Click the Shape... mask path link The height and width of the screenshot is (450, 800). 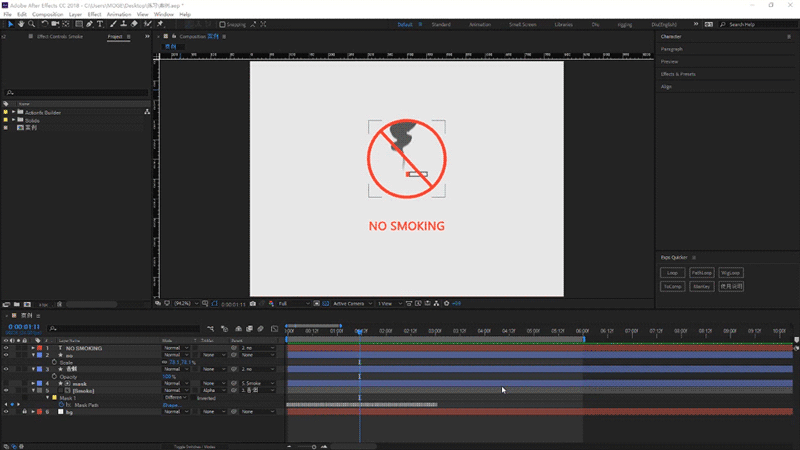tap(172, 405)
